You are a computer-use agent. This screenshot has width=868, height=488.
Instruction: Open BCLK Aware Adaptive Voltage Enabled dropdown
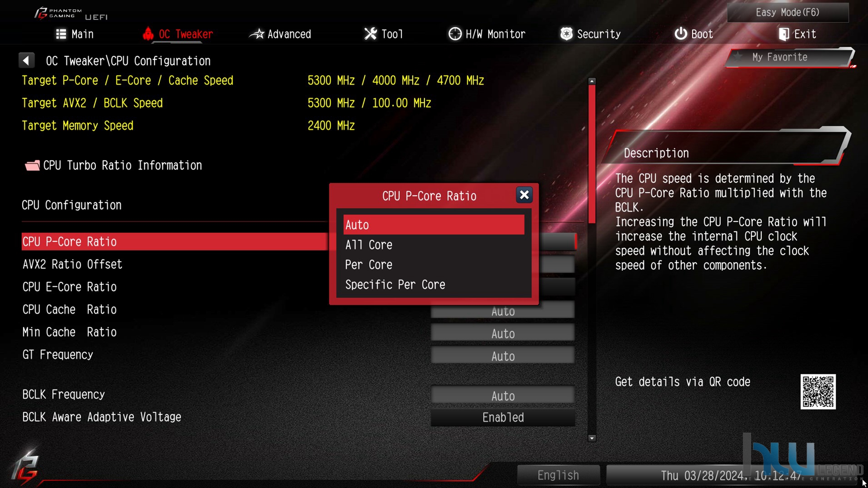pos(503,418)
